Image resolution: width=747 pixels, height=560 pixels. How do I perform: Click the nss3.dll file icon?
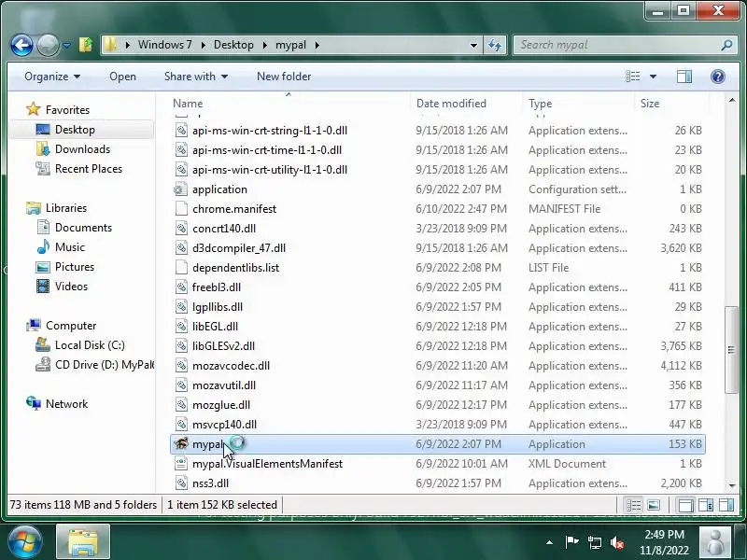point(181,483)
